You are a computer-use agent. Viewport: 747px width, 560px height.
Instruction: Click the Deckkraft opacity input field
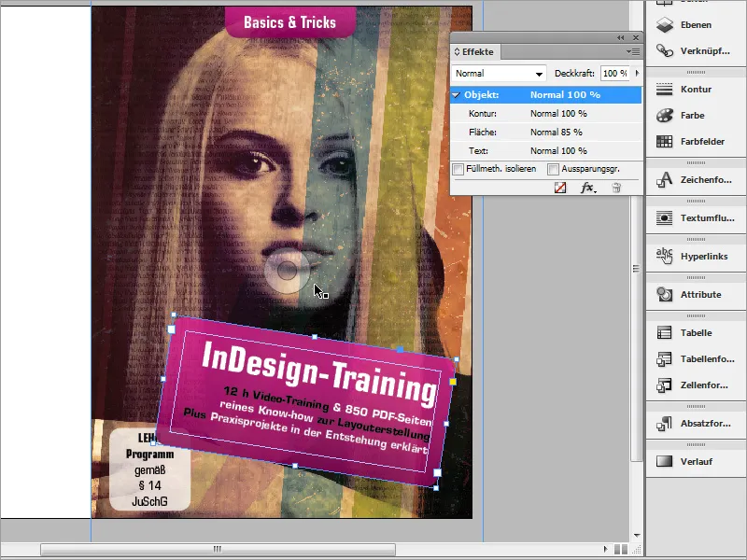pyautogui.click(x=615, y=74)
